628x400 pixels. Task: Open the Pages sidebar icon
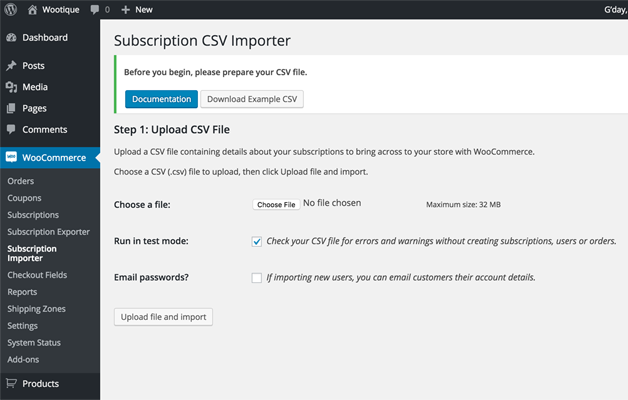tap(11, 108)
